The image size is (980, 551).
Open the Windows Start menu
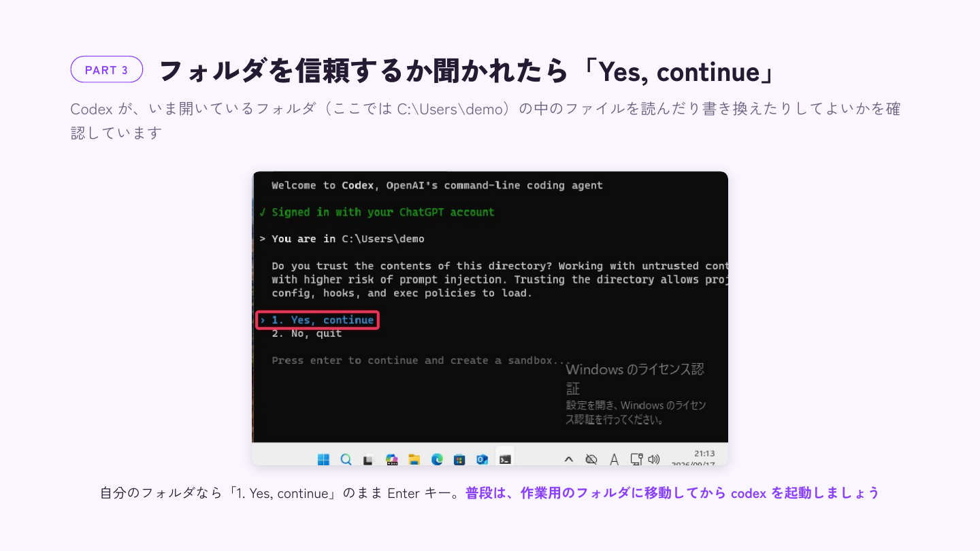(323, 459)
